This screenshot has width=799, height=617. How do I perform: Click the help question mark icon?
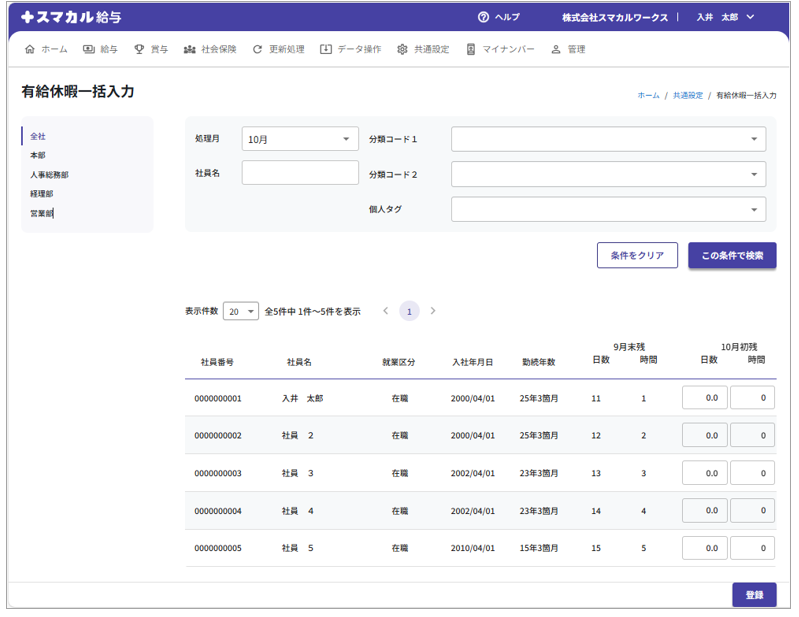click(x=483, y=17)
